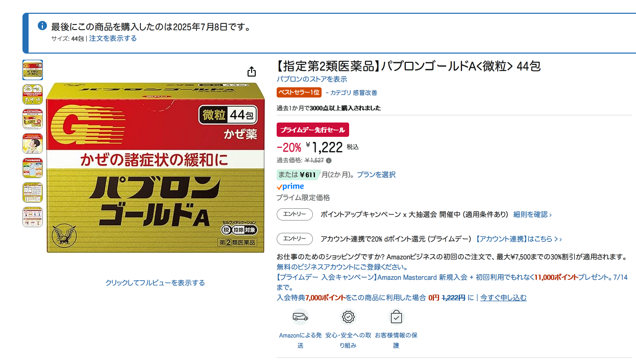Click 今すぐ申し込む to apply
The width and height of the screenshot is (636, 364).
coord(503,298)
